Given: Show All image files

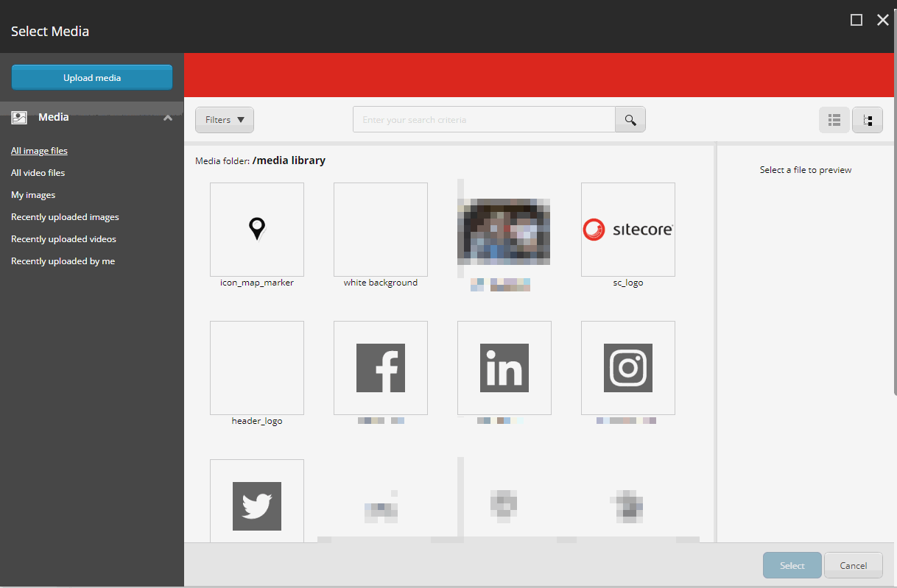Looking at the screenshot, I should click(39, 151).
